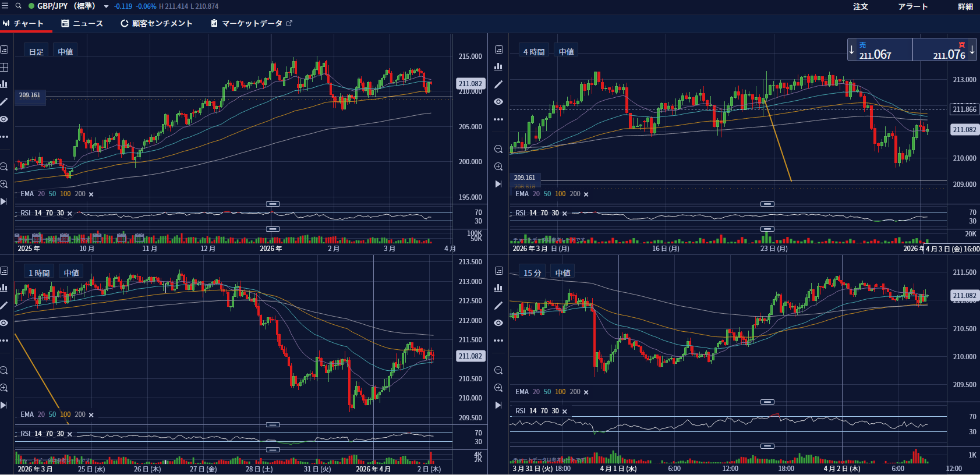Toggle the eye visibility icon in the 15分 chart
The height and width of the screenshot is (475, 980).
click(x=498, y=322)
